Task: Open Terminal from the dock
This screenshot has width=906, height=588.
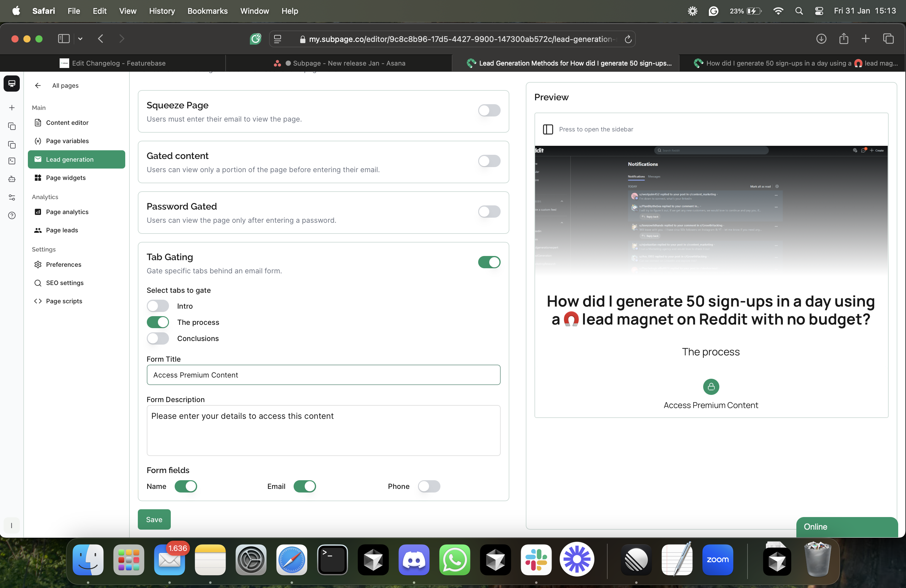Action: [332, 560]
